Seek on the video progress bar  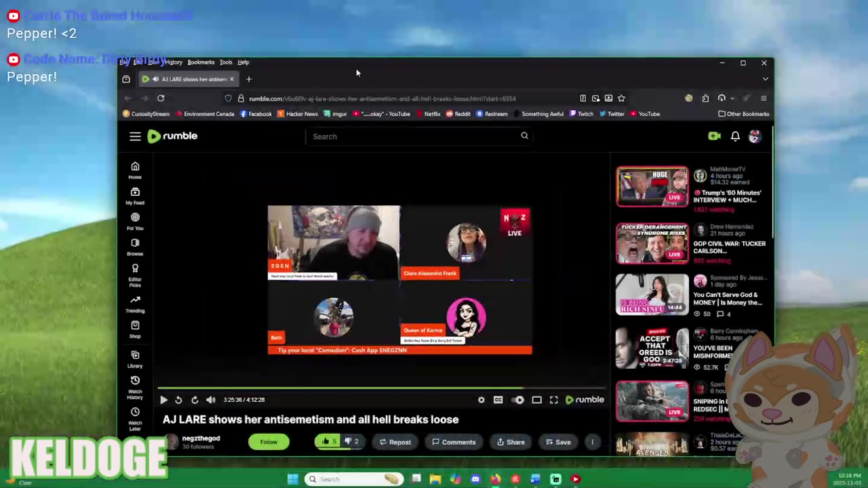(381, 388)
